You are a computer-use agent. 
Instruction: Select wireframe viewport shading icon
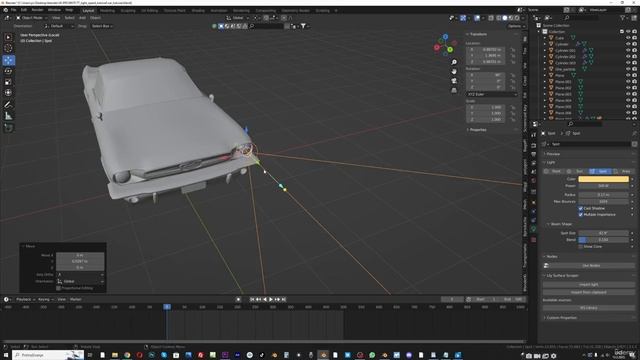click(x=498, y=18)
